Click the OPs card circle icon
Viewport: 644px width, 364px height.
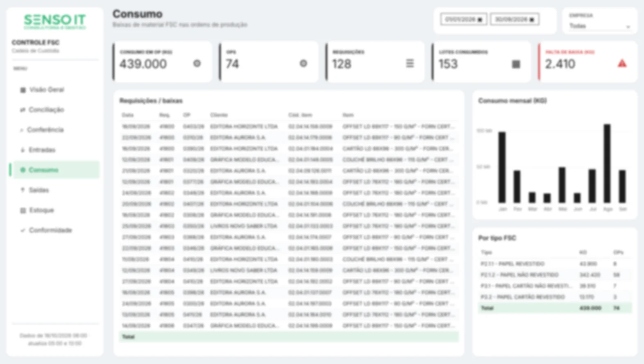tap(303, 64)
